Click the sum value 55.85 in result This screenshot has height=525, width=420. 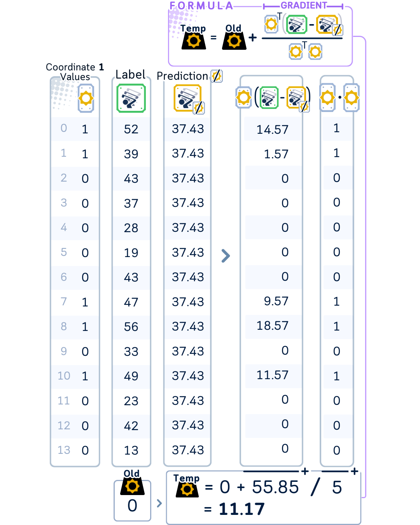click(275, 487)
